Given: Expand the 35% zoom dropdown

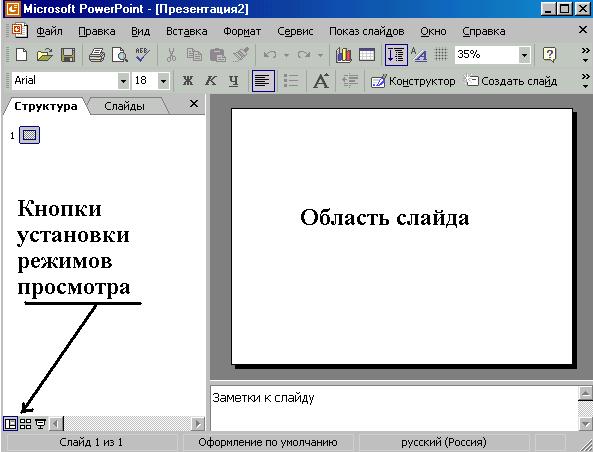Looking at the screenshot, I should 524,55.
